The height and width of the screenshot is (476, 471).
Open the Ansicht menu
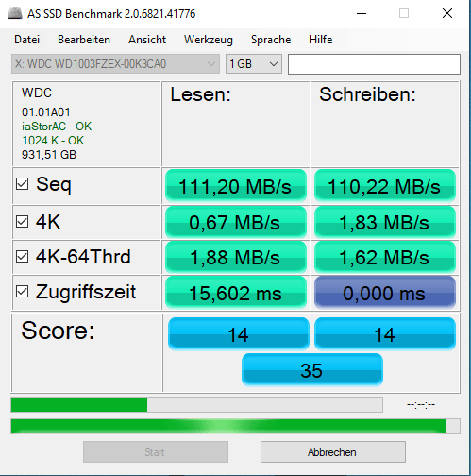click(x=147, y=40)
